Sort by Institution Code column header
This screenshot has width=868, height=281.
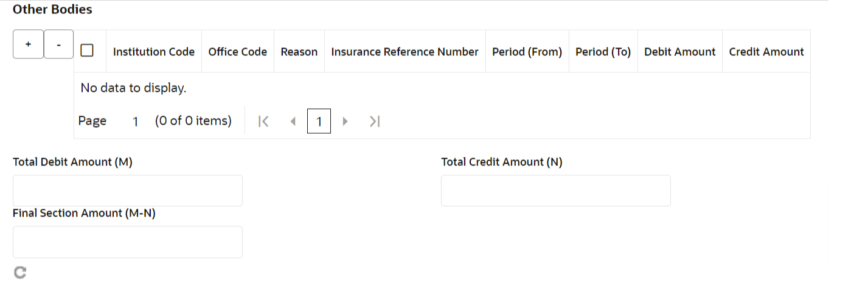click(154, 52)
